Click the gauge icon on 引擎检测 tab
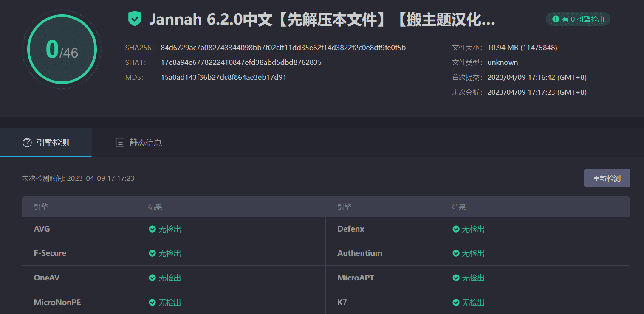The height and width of the screenshot is (314, 644). (x=27, y=143)
